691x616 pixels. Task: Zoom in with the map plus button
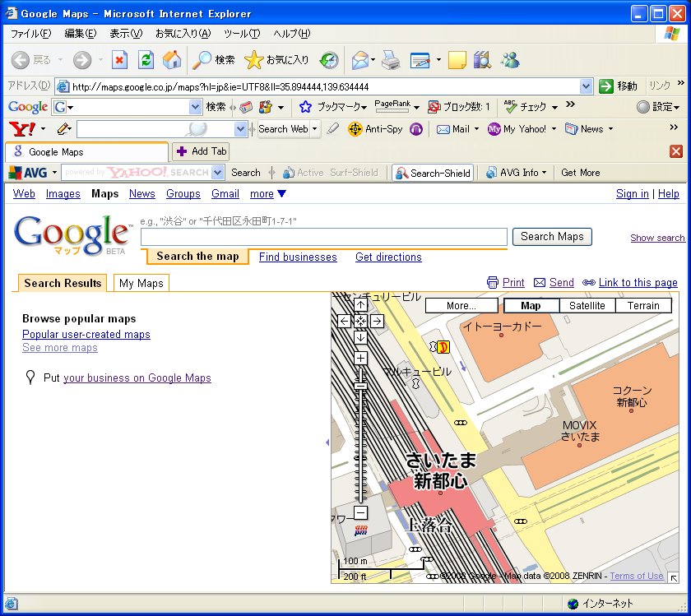click(360, 358)
